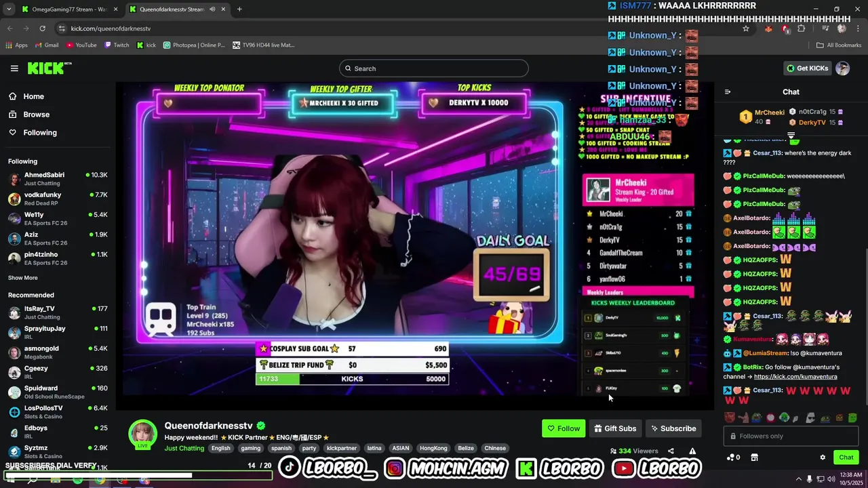
Task: Click the Gift Subs button
Action: click(615, 428)
